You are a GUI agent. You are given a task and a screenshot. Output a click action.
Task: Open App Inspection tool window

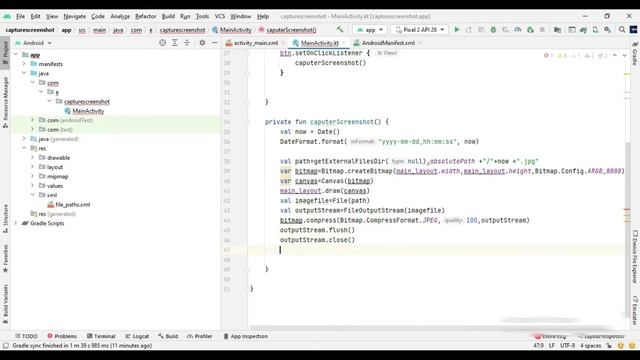245,336
